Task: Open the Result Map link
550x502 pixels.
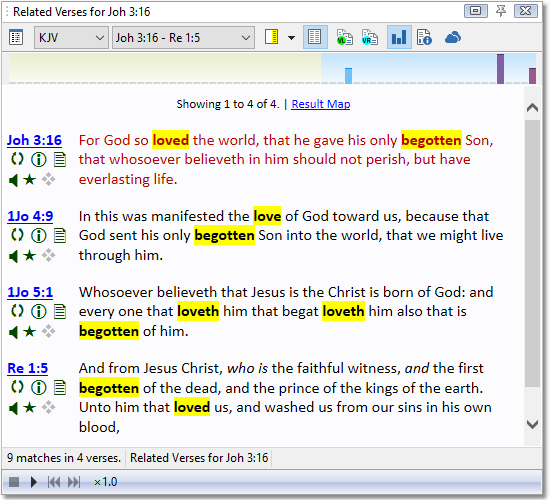Action: click(x=321, y=104)
